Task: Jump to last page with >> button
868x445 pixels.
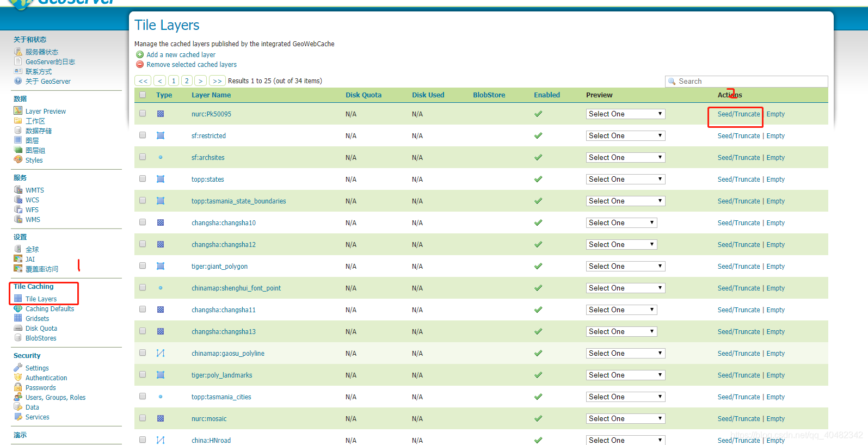Action: coord(217,81)
